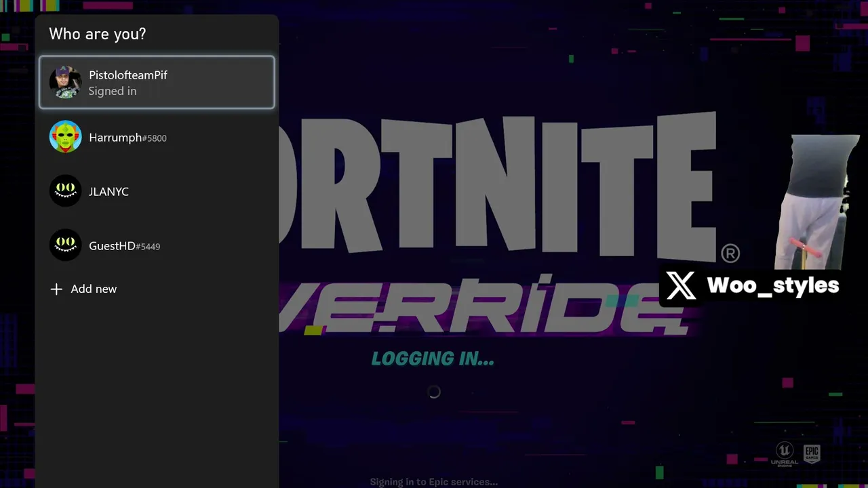This screenshot has width=868, height=488.
Task: Click "Signing in to Epic services..." message
Action: [434, 482]
